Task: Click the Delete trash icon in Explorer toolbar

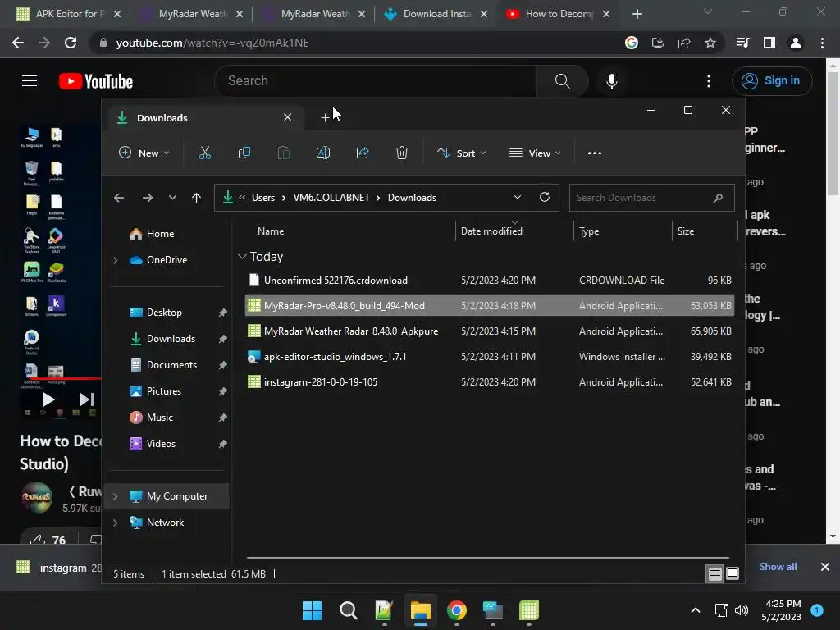Action: point(402,153)
